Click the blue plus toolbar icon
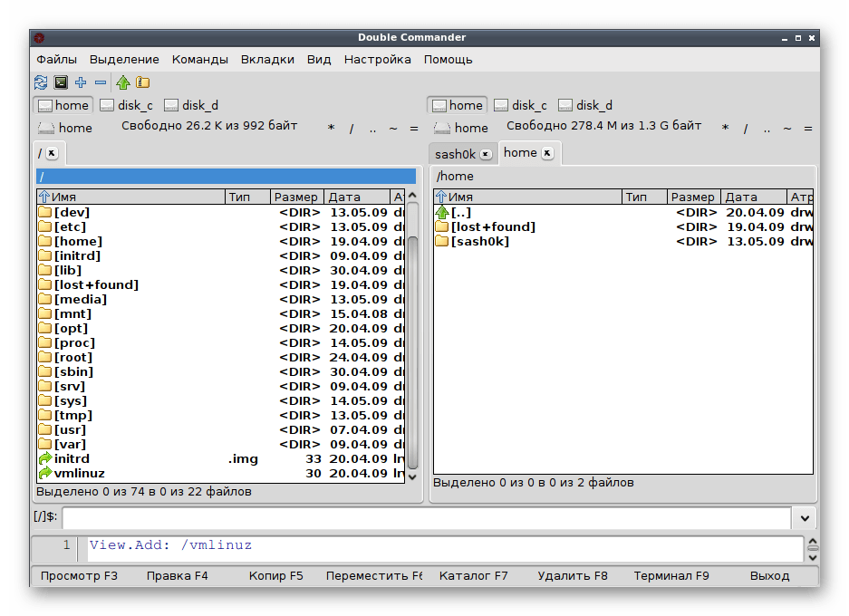The image size is (849, 616). pos(81,82)
